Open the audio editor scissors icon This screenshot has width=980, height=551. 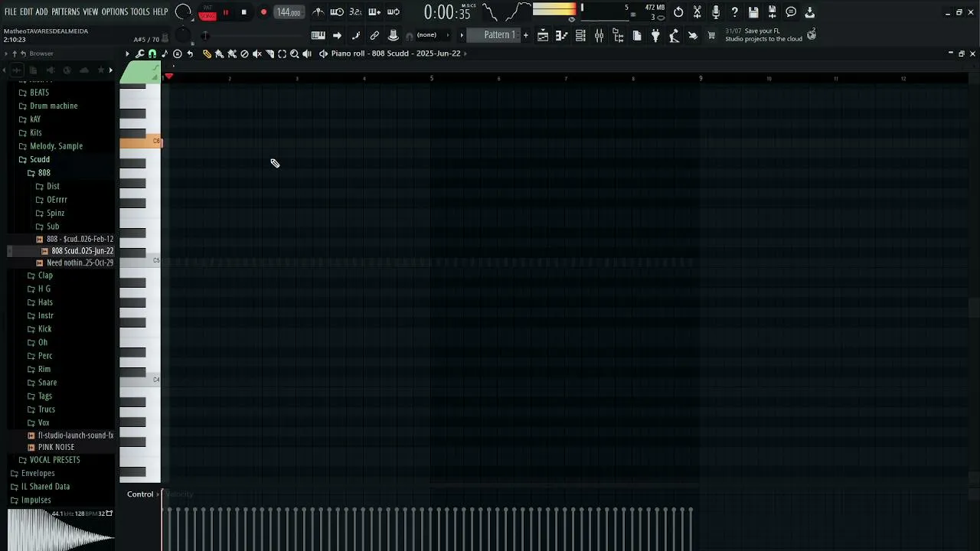(x=697, y=12)
